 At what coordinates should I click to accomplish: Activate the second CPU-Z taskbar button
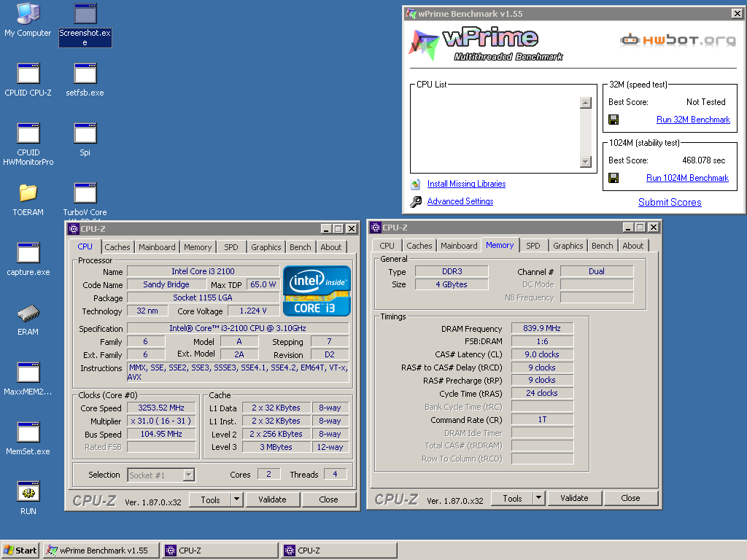(x=339, y=551)
